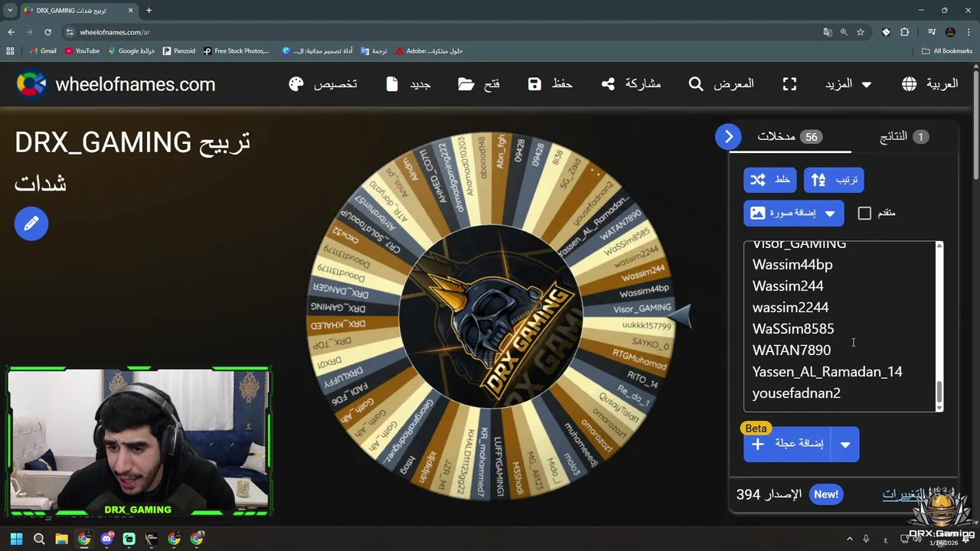Click the Wassim44bp entry in the list
Viewport: 980px width, 551px height.
(x=792, y=265)
